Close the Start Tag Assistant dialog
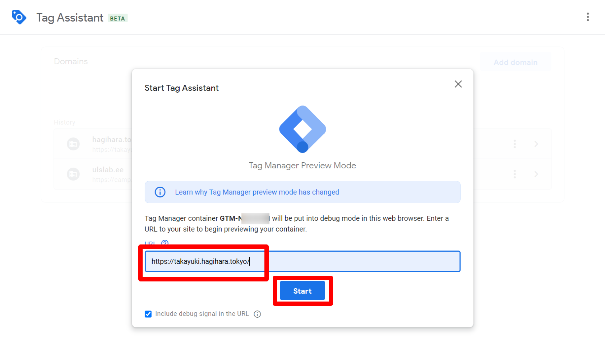The image size is (605, 364). pos(458,84)
